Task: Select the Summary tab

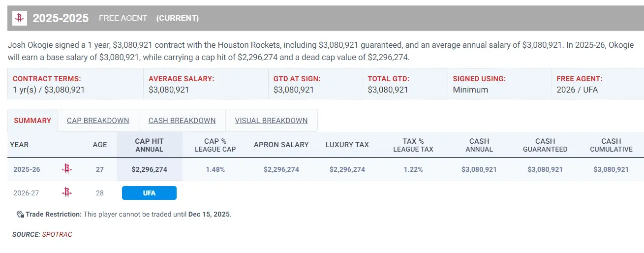Action: coord(32,121)
